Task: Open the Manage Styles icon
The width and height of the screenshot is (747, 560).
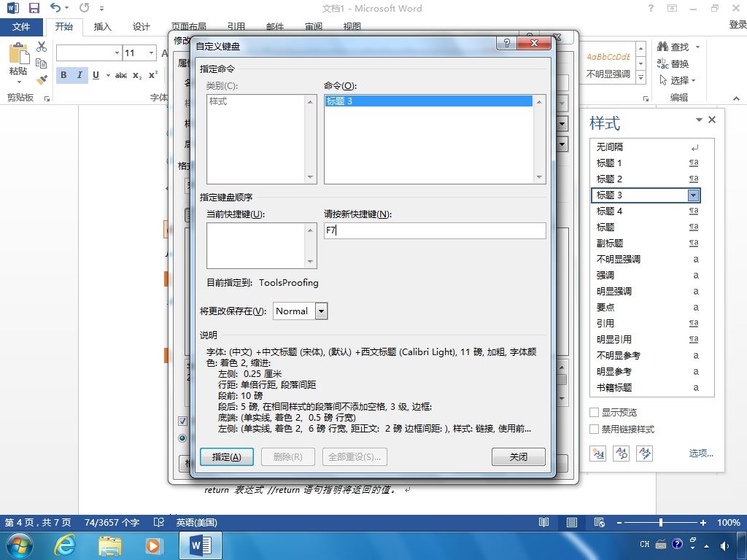Action: click(x=645, y=454)
